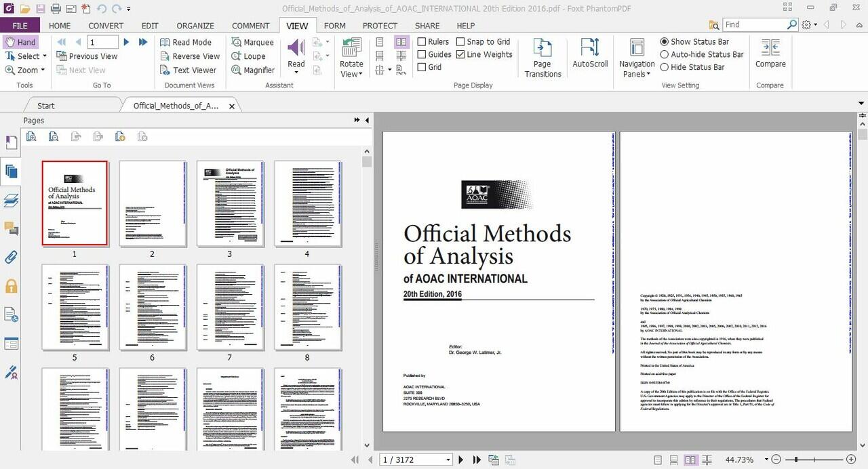Go to last page using ribbon double arrow

click(x=143, y=42)
